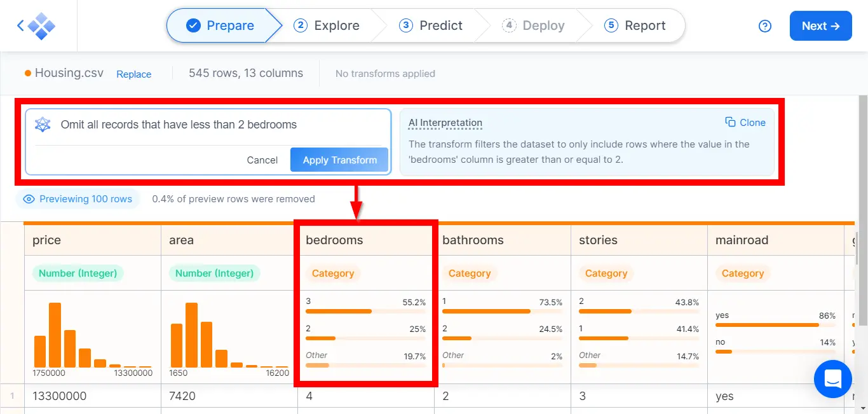Click the orange Housing.csv status dot
This screenshot has width=868, height=414.
point(28,73)
